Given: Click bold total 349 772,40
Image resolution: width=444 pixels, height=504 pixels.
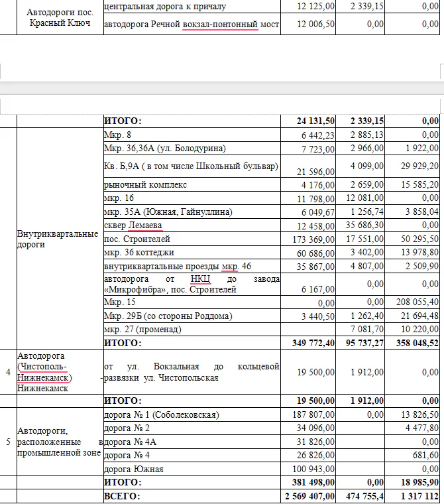Looking at the screenshot, I should coord(313,344).
